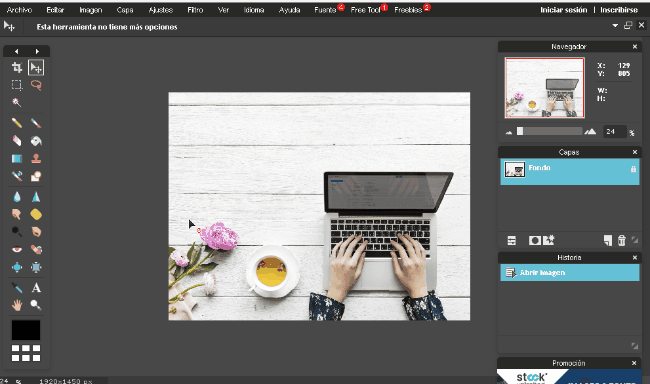Select the Magic Wand tool

coord(17,102)
